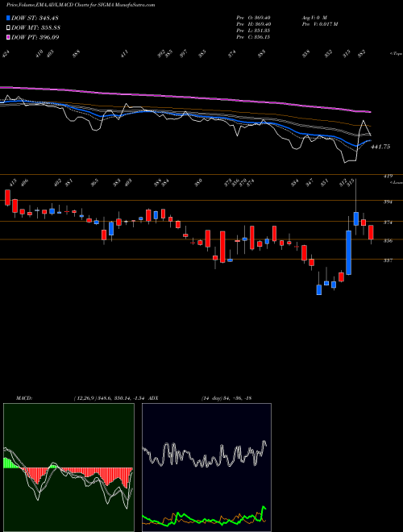Click the blue DOW ST legend swatch
The width and height of the screenshot is (403, 532).
(8, 18)
